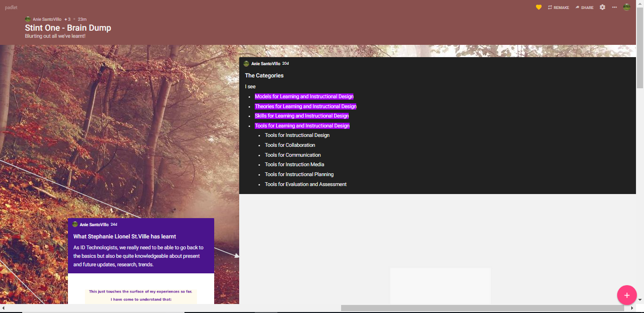Click the Tools for Instructional Design bullet

pos(297,135)
